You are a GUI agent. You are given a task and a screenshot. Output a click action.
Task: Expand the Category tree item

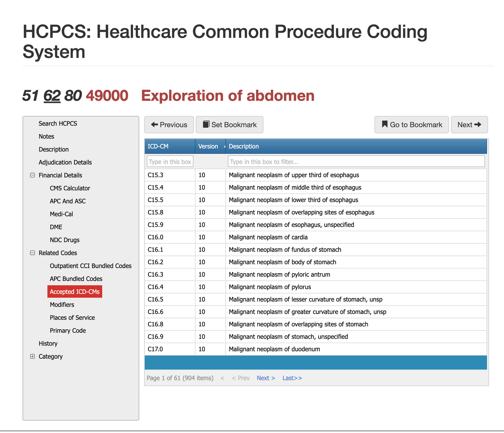pyautogui.click(x=32, y=357)
